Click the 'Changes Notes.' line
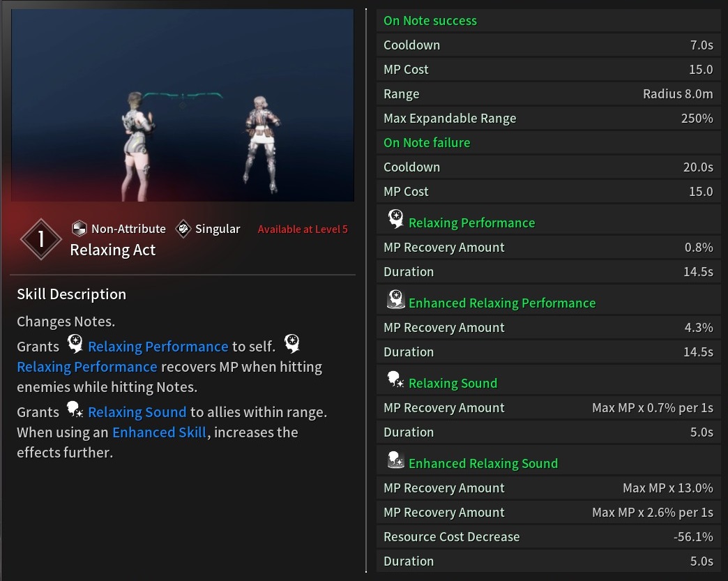Viewport: 728px width, 581px height. pos(66,322)
